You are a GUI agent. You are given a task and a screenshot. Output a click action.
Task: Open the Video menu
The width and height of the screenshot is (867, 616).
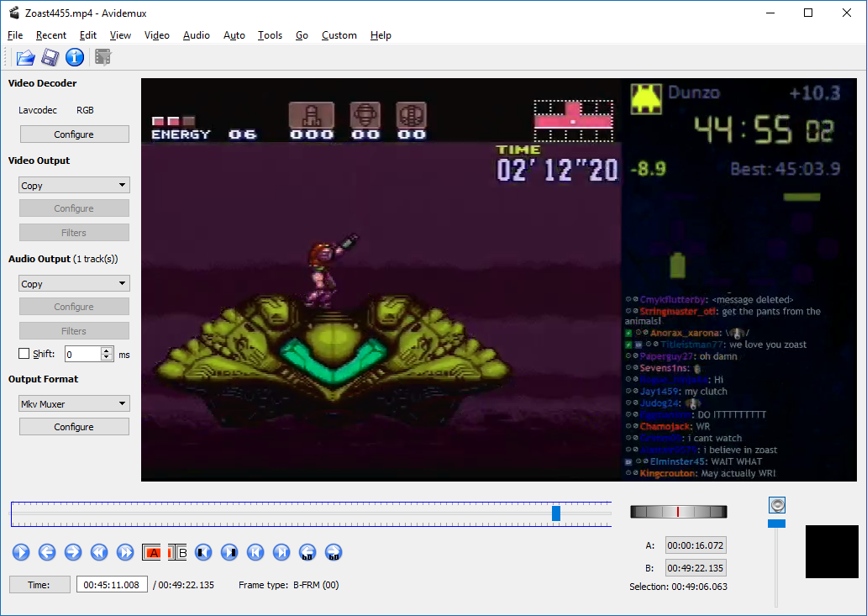[156, 34]
